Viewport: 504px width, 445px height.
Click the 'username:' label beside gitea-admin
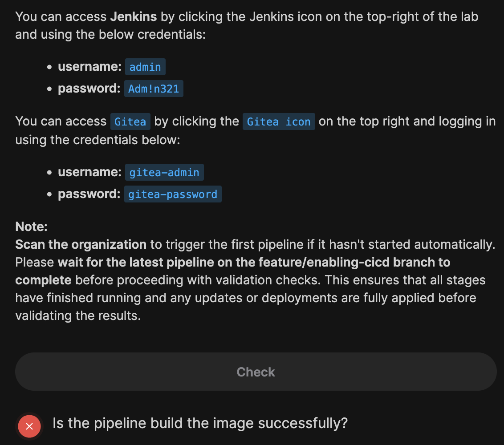pos(89,172)
